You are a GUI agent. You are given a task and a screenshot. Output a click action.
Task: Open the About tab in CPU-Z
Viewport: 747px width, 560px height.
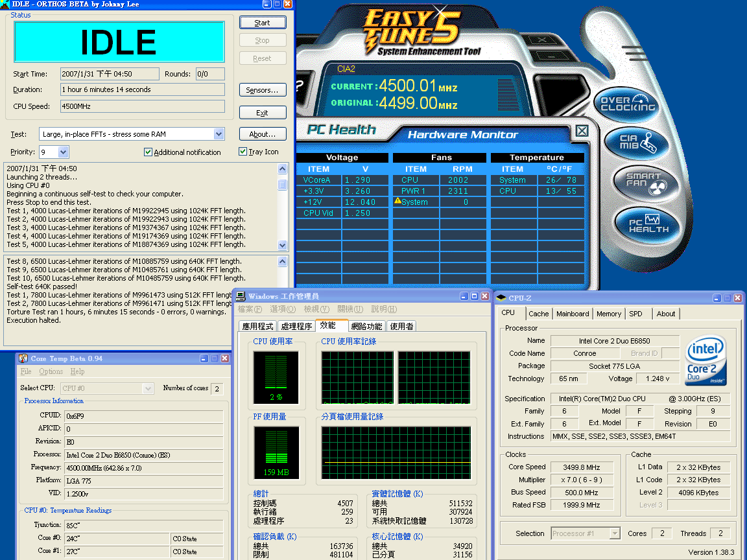(665, 314)
